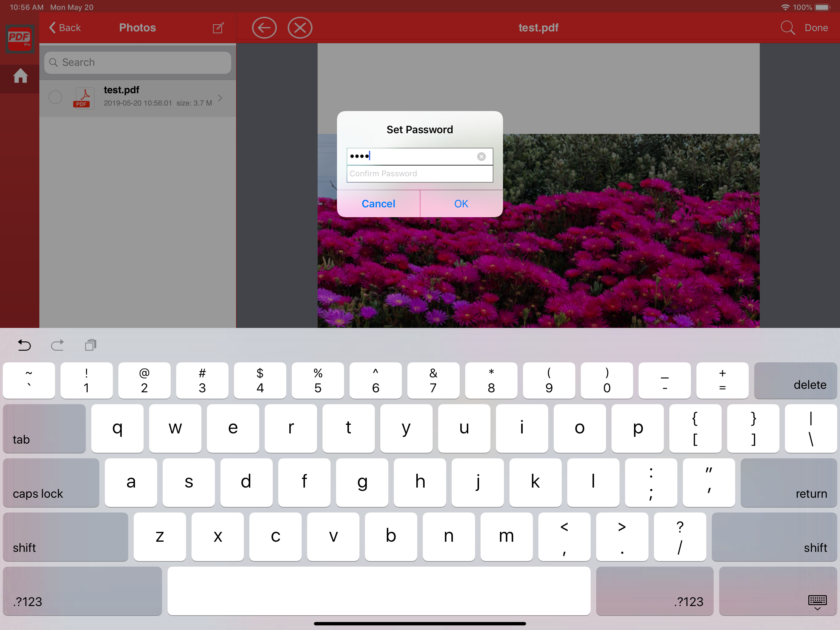The image size is (840, 630).
Task: Confirm the password with OK
Action: click(x=461, y=204)
